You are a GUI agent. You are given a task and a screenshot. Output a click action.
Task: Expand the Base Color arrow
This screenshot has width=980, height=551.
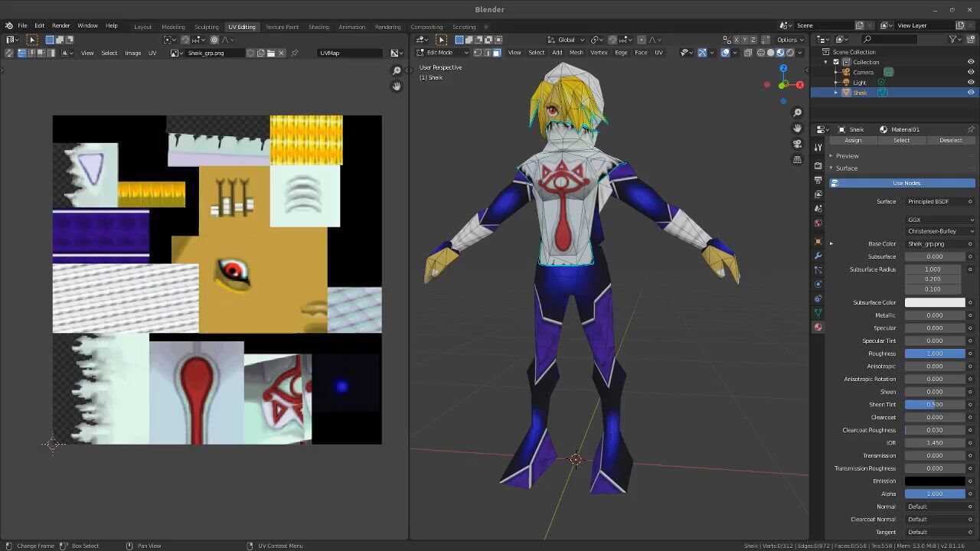click(x=831, y=243)
